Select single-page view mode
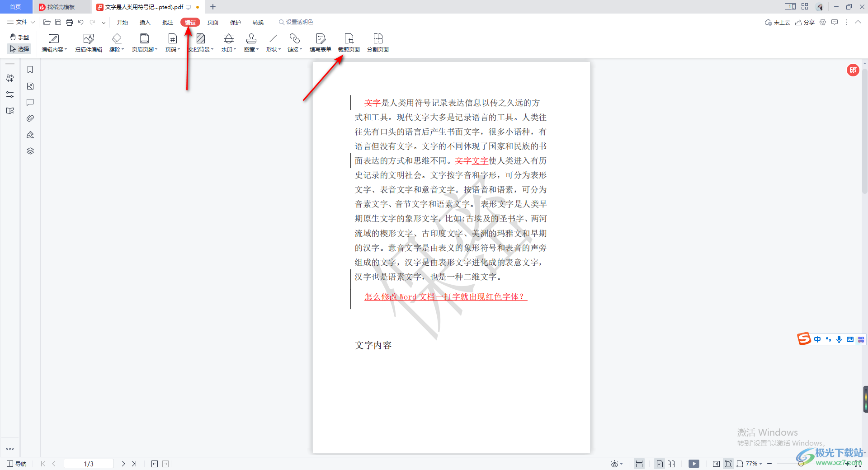 pos(660,464)
